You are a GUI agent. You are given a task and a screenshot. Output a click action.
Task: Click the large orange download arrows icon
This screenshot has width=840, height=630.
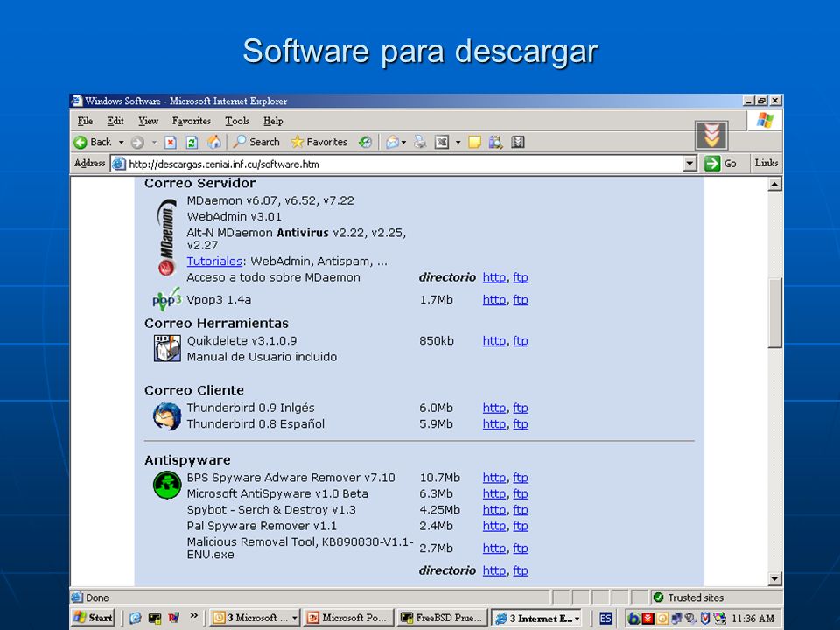click(711, 135)
